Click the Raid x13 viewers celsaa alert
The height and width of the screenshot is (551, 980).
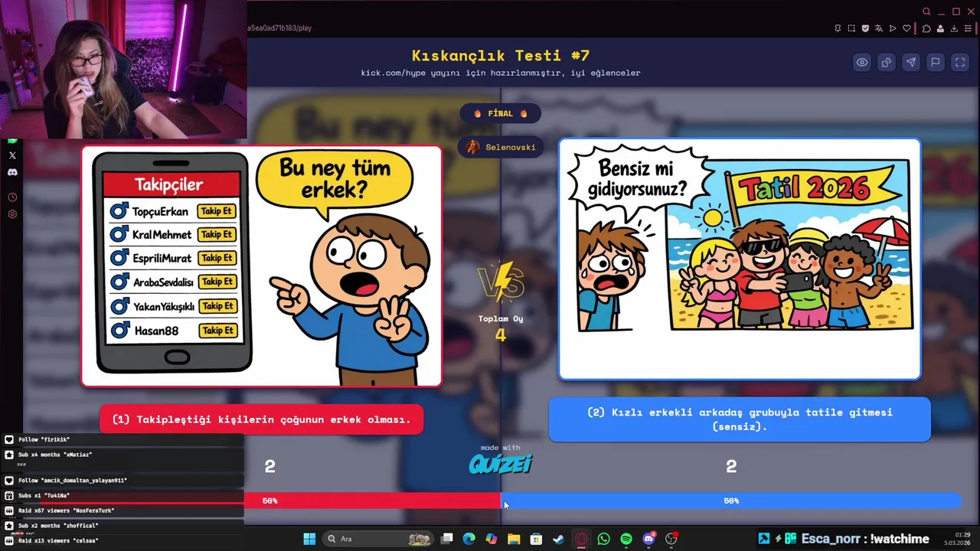[122, 540]
